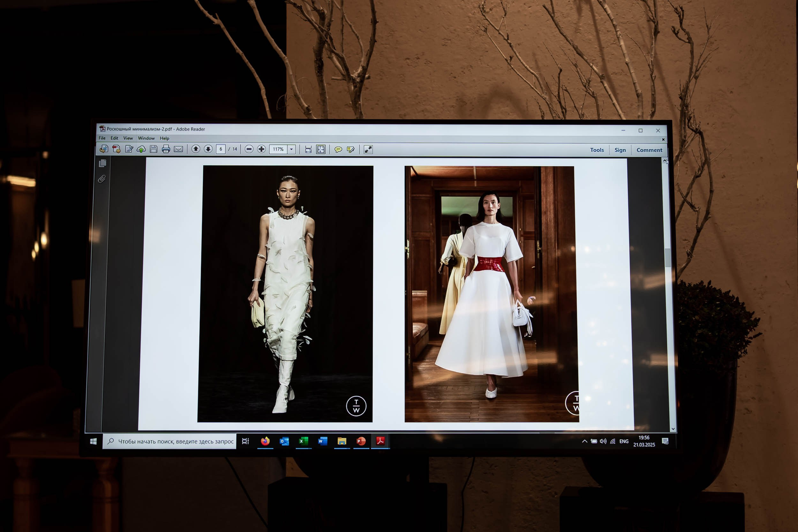This screenshot has height=532, width=798.
Task: Select the Highlight text tool
Action: pos(350,150)
